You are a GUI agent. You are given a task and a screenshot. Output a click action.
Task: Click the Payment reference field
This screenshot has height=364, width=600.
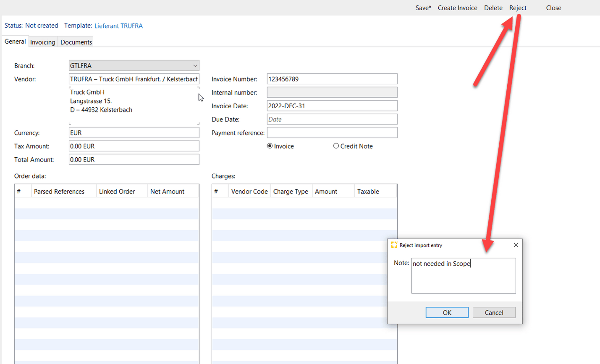[332, 133]
